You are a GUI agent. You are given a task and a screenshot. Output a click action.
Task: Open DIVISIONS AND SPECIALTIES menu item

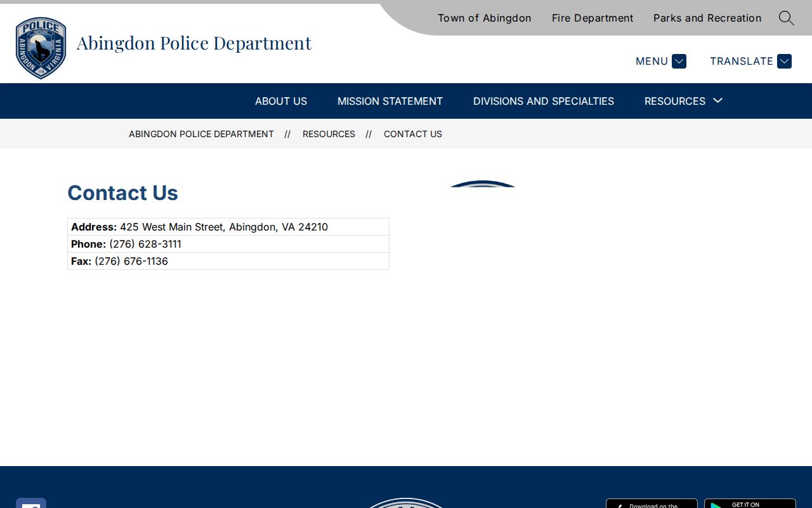click(544, 101)
